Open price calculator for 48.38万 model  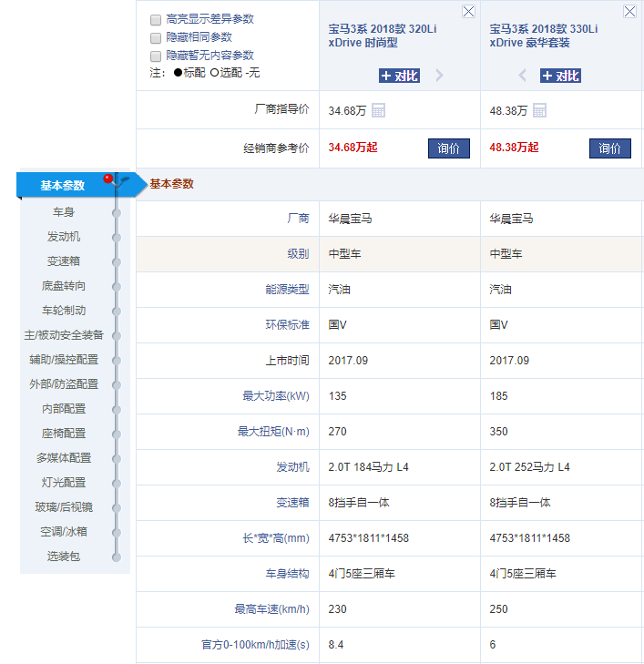(539, 110)
